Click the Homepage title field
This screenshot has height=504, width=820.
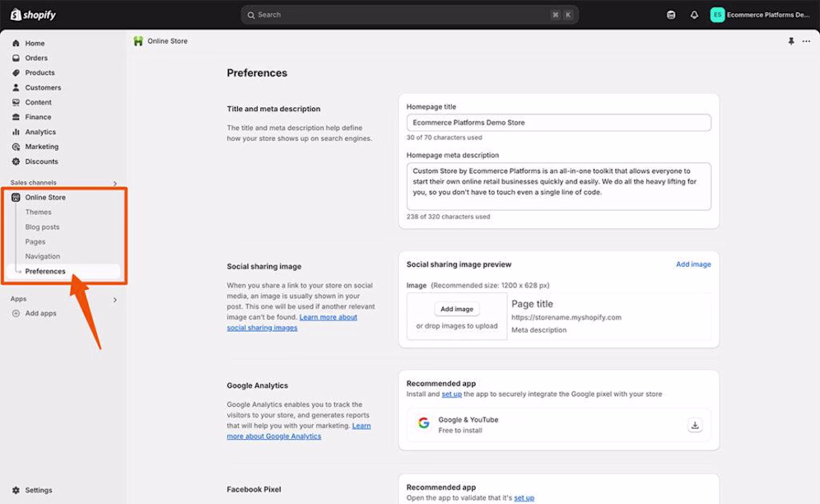click(x=558, y=123)
